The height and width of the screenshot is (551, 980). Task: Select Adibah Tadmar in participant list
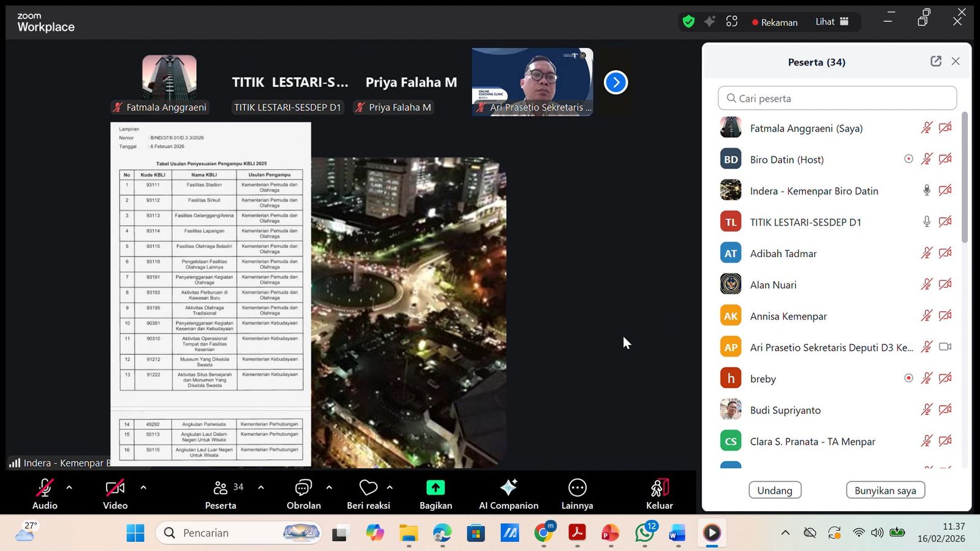(x=783, y=253)
